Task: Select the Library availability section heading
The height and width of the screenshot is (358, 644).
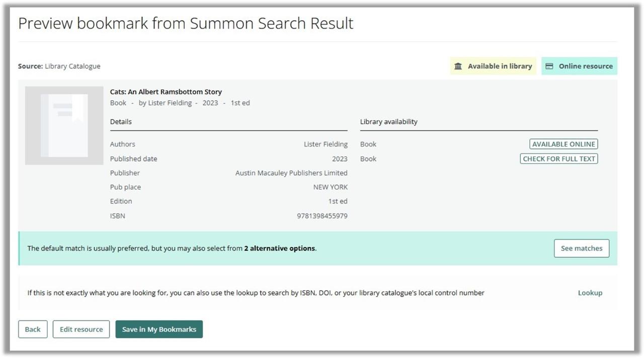Action: point(388,121)
